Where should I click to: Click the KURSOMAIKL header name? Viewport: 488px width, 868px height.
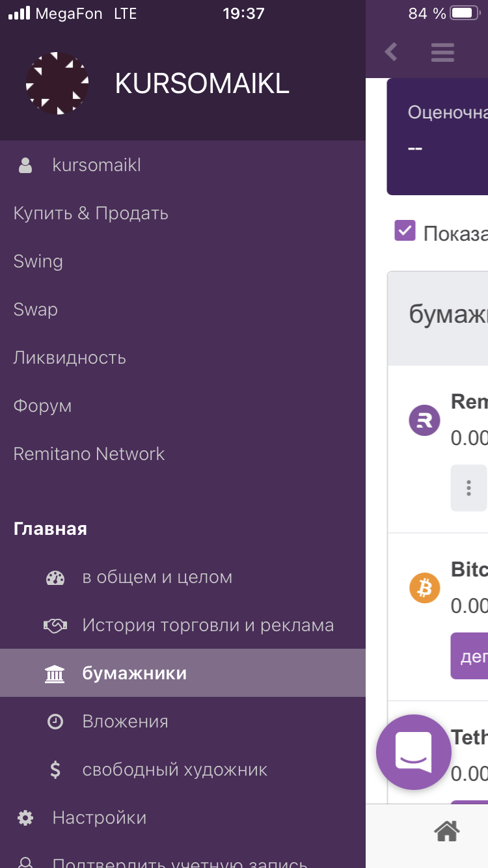(202, 84)
